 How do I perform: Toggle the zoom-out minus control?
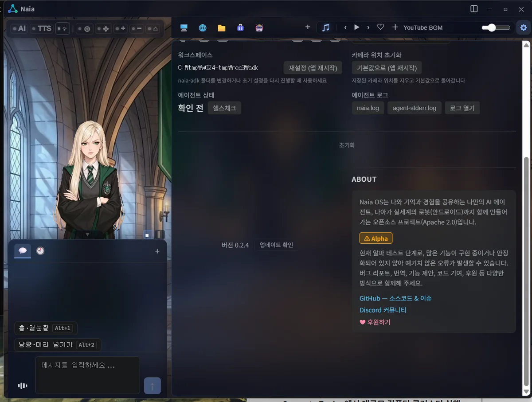[x=137, y=29]
